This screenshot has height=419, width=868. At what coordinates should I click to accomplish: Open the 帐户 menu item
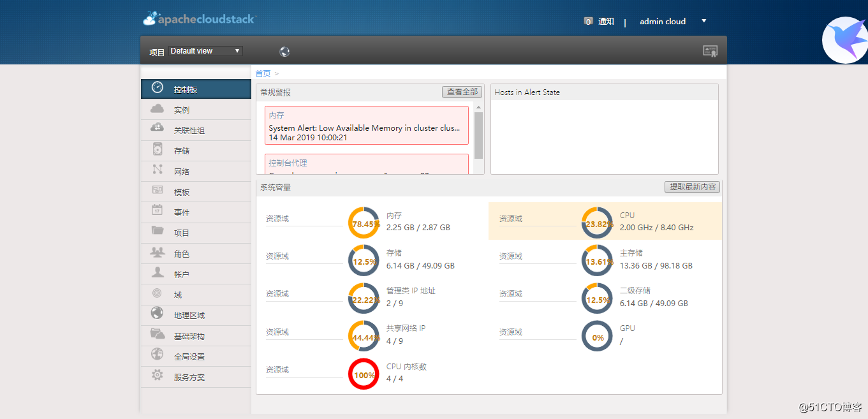pos(196,274)
